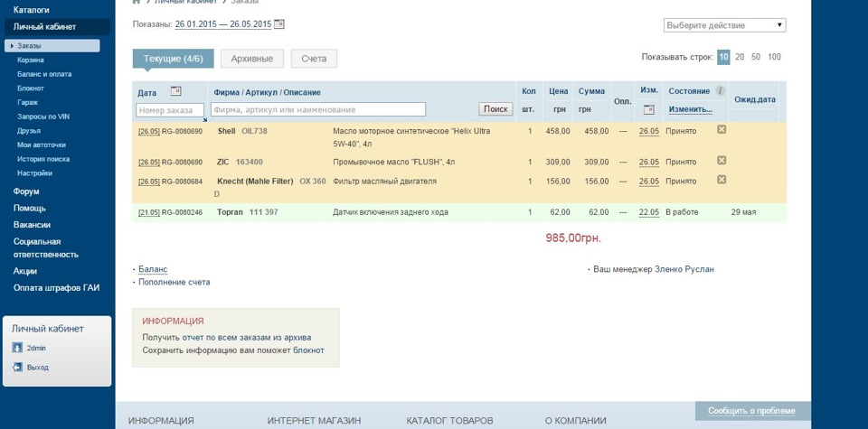Click [26.05] date of Shell order
The width and height of the screenshot is (868, 429).
[149, 132]
